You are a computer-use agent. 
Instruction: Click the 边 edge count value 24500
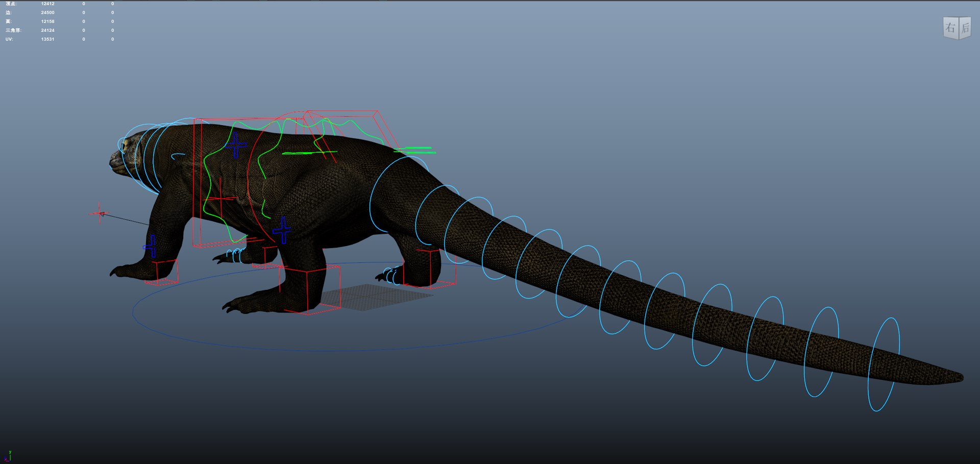click(x=47, y=12)
